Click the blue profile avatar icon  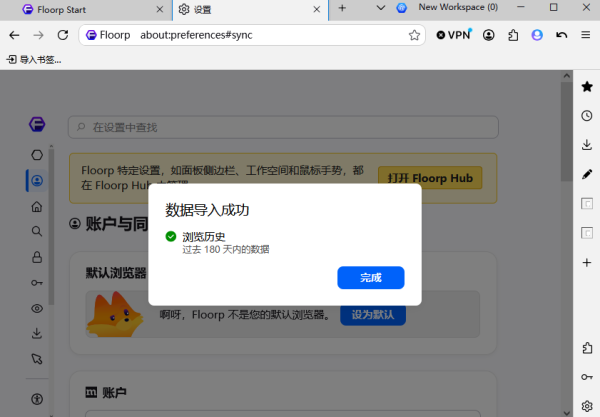[537, 35]
